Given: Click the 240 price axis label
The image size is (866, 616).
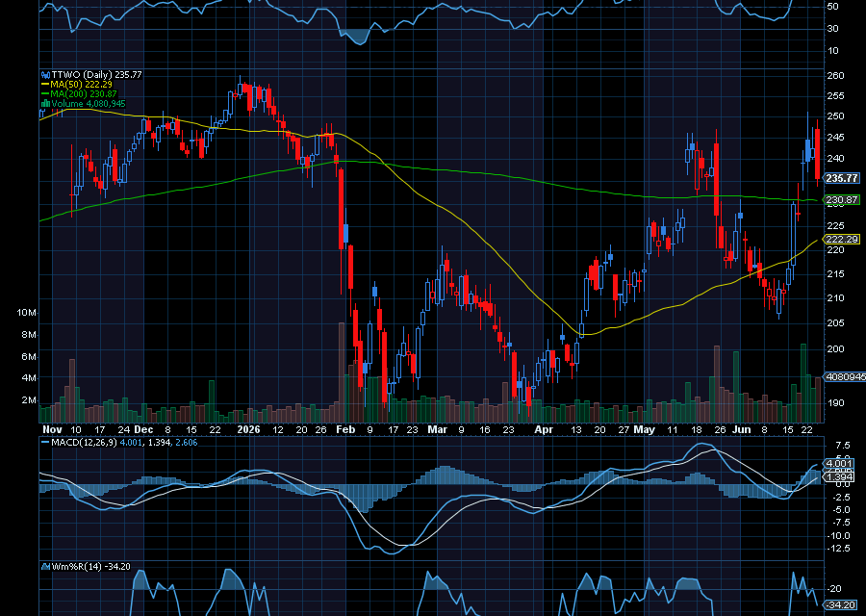Looking at the screenshot, I should click(836, 159).
